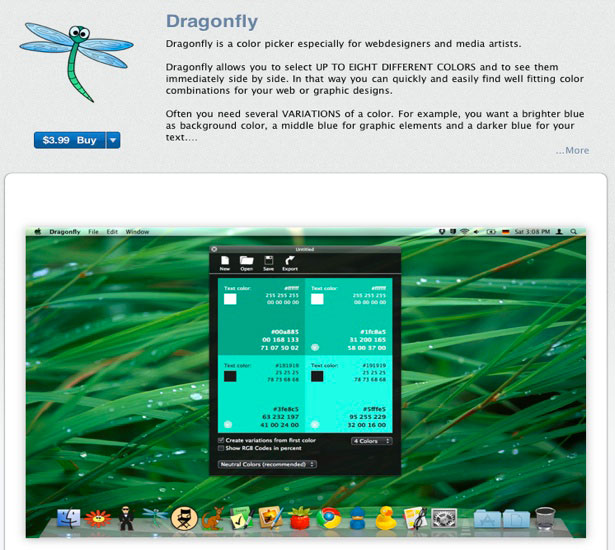Image resolution: width=615 pixels, height=550 pixels.
Task: Click white text color swatch in #1fc8a5 panel
Action: [317, 299]
